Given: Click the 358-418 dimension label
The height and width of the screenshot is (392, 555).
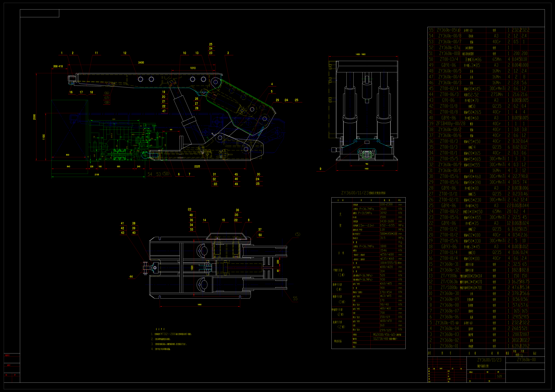Looking at the screenshot, I should 58,66.
